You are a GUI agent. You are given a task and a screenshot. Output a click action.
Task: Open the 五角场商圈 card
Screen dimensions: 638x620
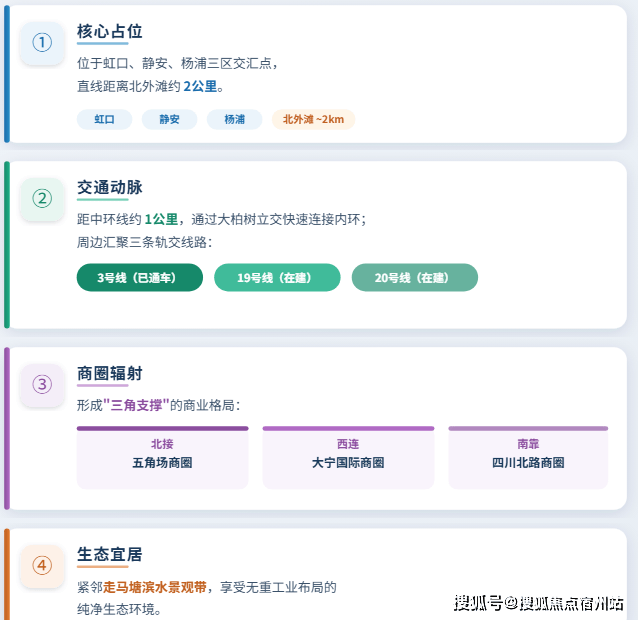coord(162,457)
